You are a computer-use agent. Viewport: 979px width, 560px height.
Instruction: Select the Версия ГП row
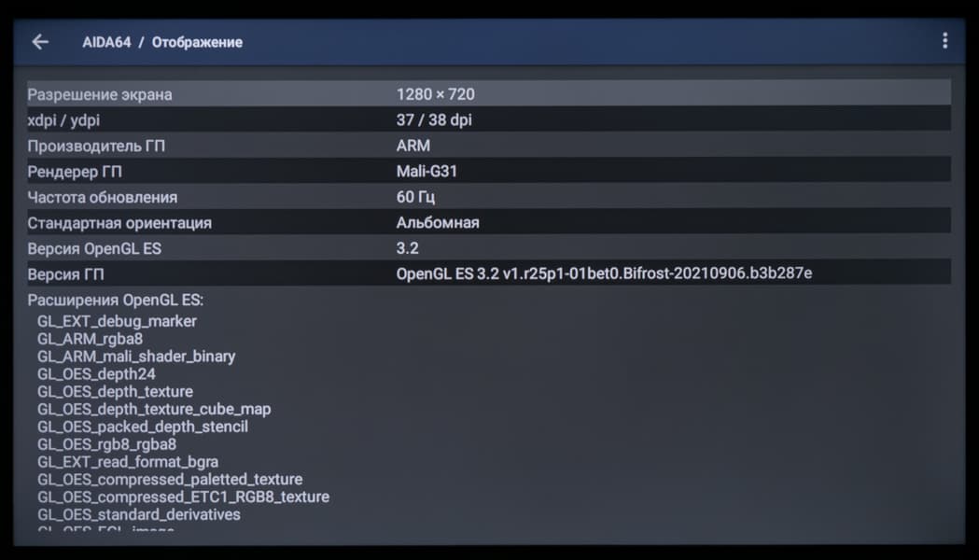coord(488,274)
